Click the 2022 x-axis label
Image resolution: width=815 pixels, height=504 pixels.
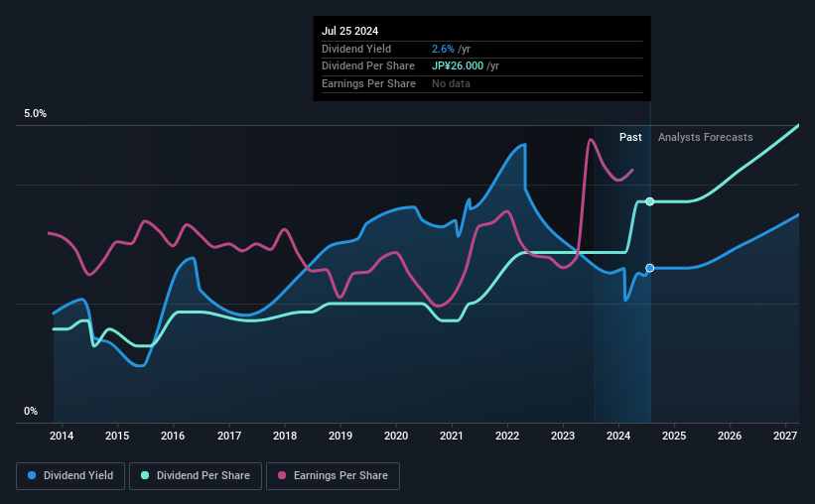[x=507, y=436]
